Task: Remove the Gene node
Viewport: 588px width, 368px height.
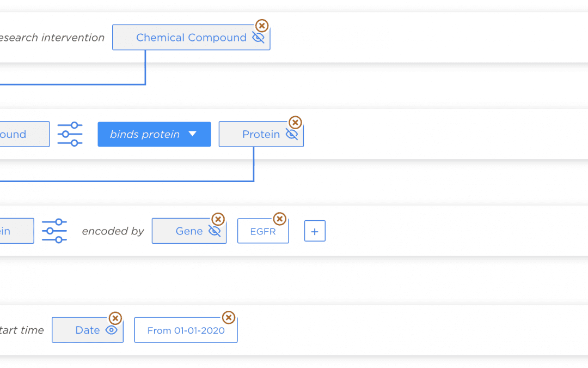Action: click(x=218, y=219)
